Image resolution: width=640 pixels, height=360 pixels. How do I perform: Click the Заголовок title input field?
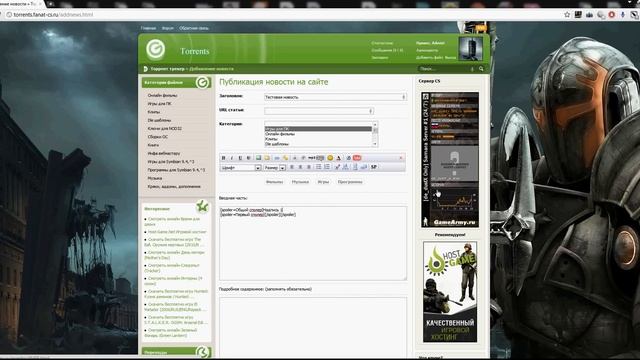click(x=335, y=97)
